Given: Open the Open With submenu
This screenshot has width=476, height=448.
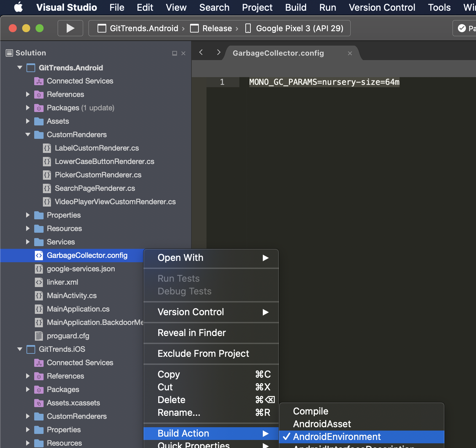Looking at the screenshot, I should click(x=211, y=258).
